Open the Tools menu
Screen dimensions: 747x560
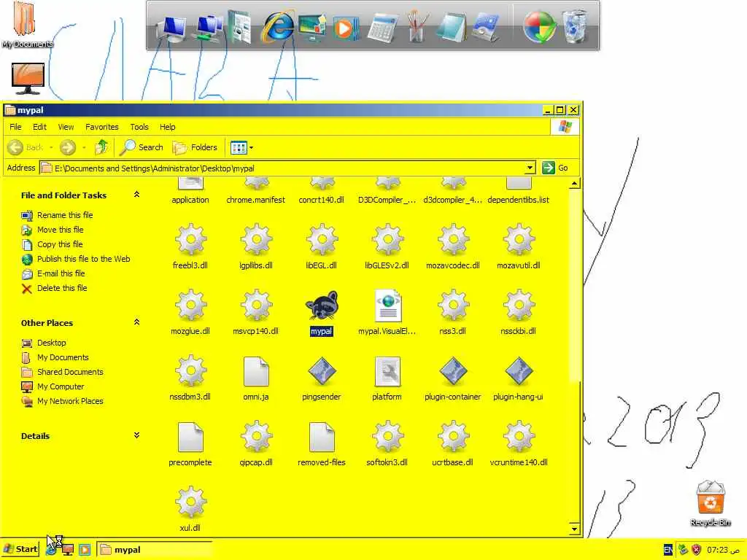pos(139,127)
